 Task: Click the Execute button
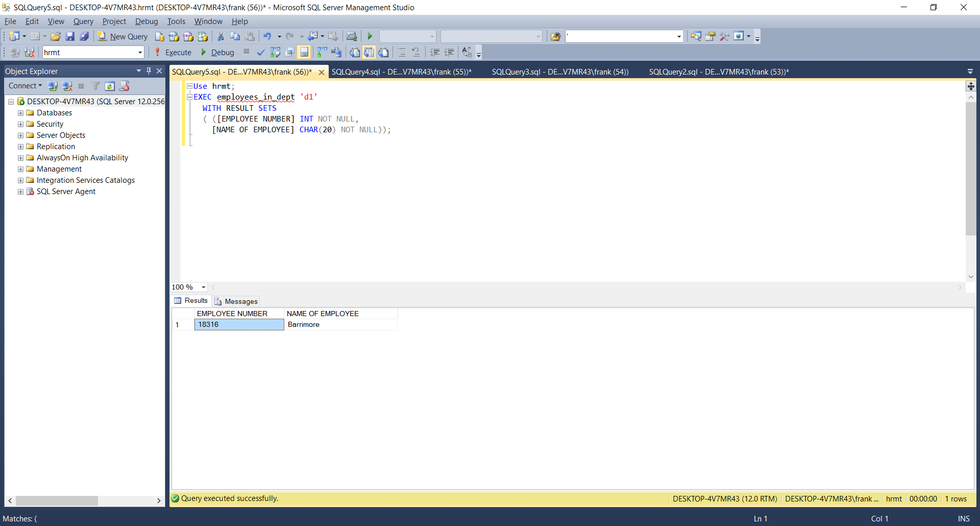(173, 52)
